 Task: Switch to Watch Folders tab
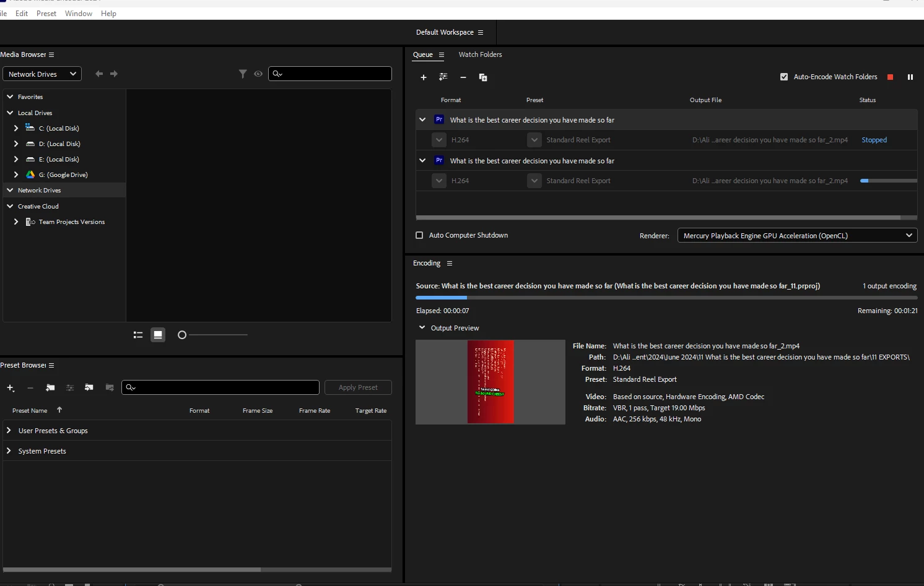[480, 54]
